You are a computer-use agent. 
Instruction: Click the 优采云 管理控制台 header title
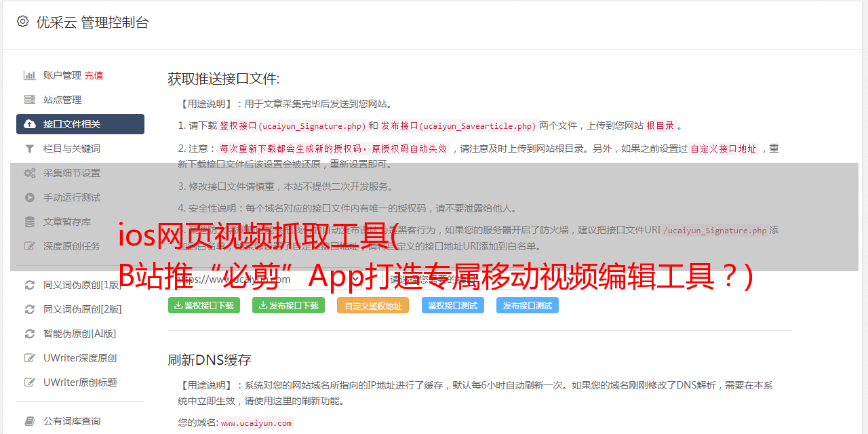92,22
